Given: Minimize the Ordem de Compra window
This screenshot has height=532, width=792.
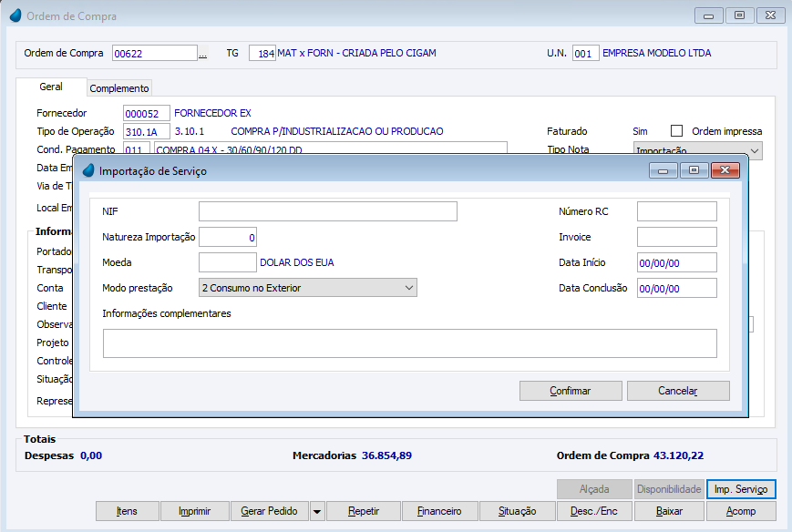Looking at the screenshot, I should [x=709, y=15].
